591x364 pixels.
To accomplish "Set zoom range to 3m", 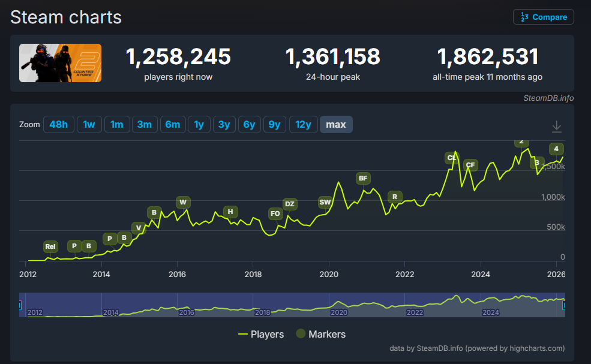I will pyautogui.click(x=145, y=124).
